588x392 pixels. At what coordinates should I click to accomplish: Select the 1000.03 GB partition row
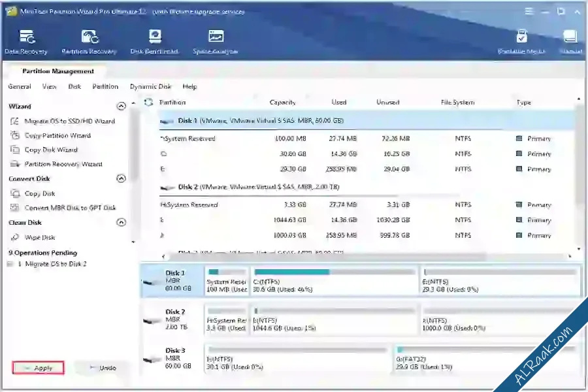pyautogui.click(x=367, y=236)
